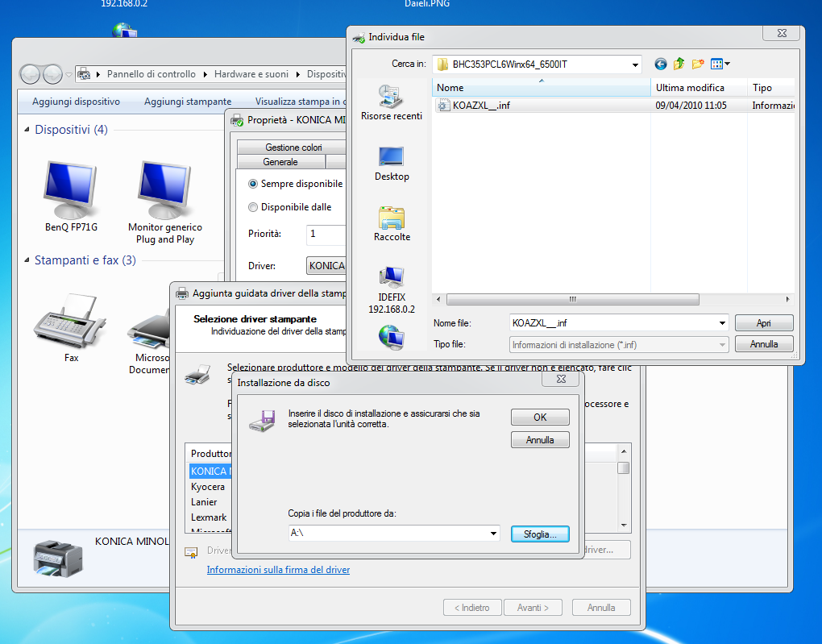Open Informazioni sulla firma del driver link

(x=278, y=570)
